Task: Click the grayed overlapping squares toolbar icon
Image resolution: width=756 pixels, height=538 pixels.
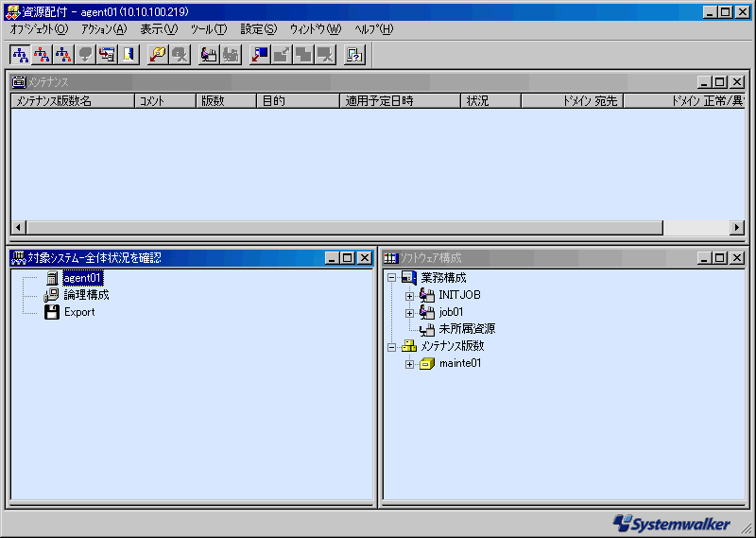Action: [303, 55]
